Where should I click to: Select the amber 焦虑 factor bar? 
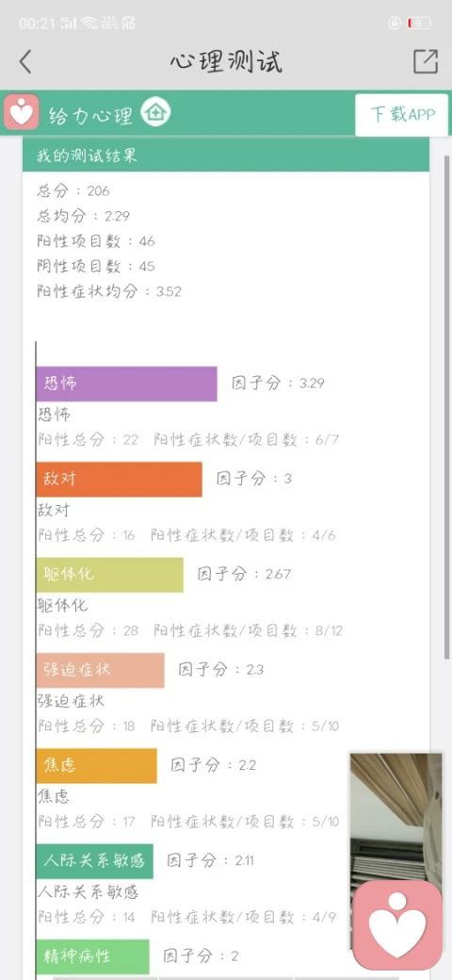click(x=97, y=765)
